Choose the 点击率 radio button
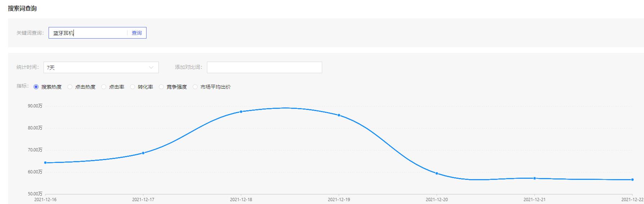 (x=104, y=87)
